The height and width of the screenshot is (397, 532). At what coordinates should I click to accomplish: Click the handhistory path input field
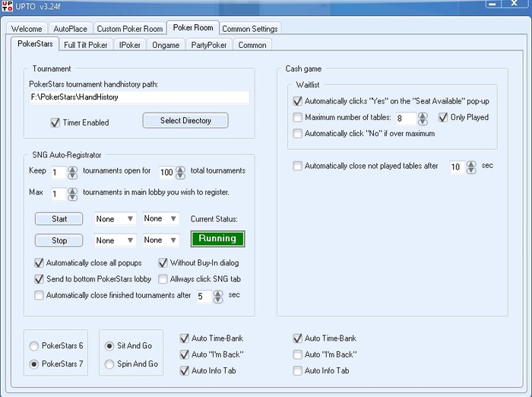[139, 97]
